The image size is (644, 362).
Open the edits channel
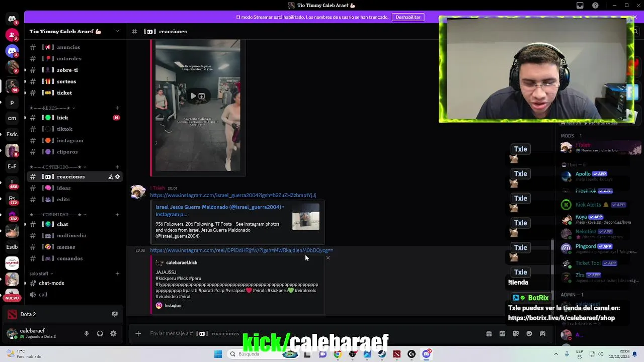tap(75, 200)
